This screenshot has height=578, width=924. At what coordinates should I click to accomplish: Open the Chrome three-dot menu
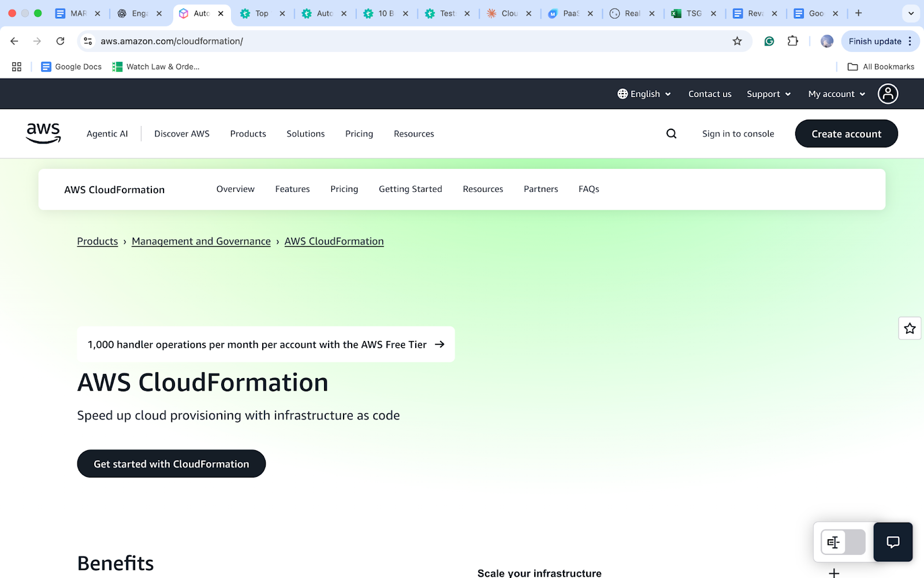pos(910,41)
